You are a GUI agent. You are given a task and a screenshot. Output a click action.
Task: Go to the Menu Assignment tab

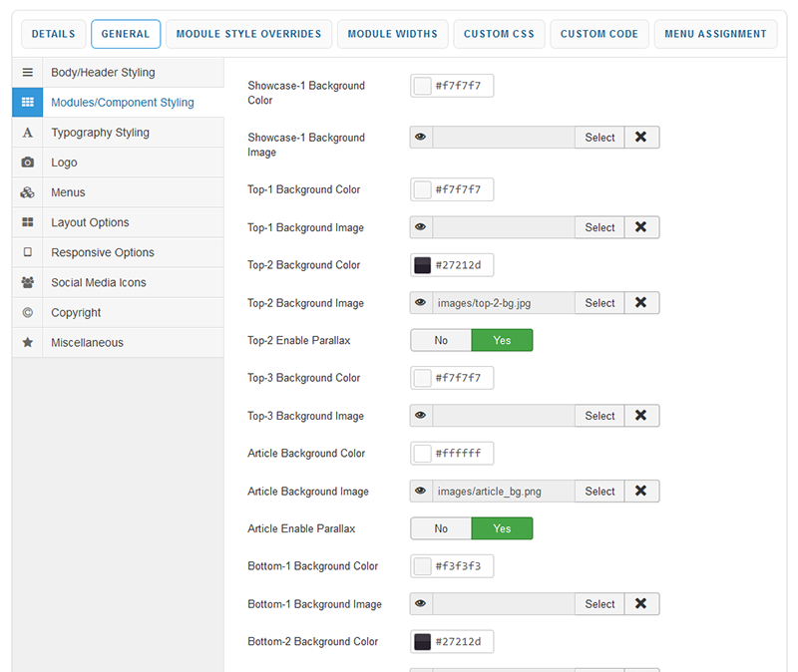tap(716, 34)
